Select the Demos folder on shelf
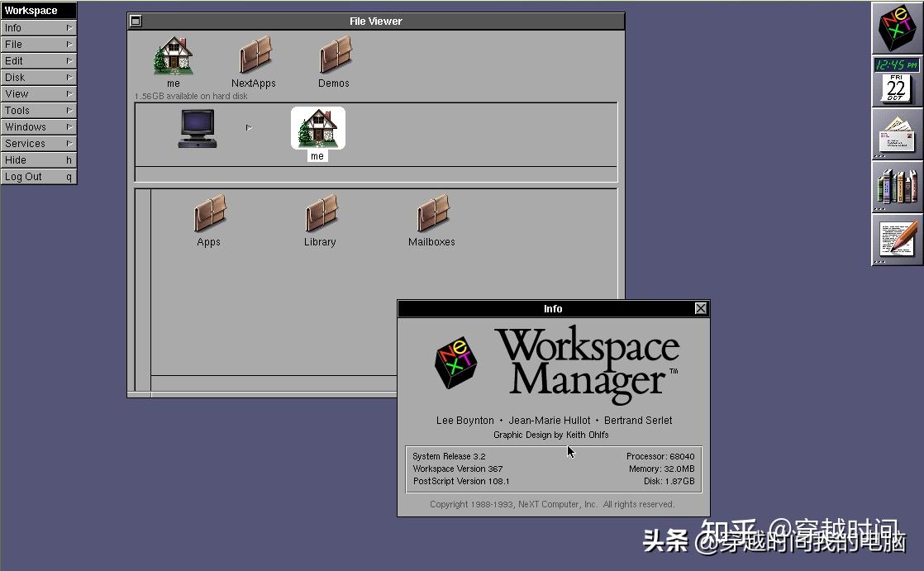Viewport: 924px width, 571px height. pyautogui.click(x=334, y=61)
